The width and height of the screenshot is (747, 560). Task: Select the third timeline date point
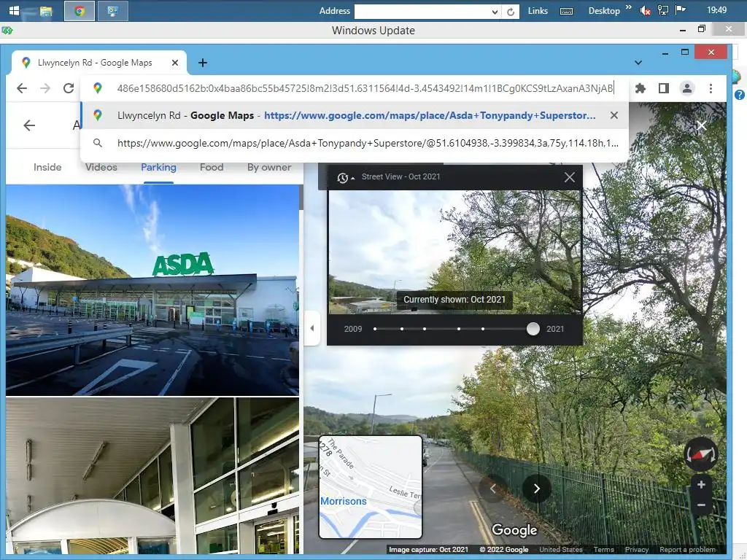425,329
